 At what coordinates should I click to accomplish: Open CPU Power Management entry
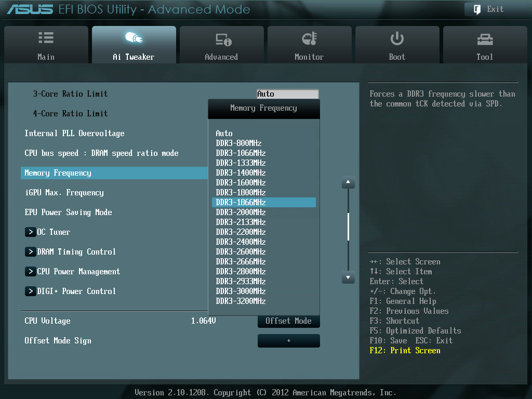coord(78,271)
